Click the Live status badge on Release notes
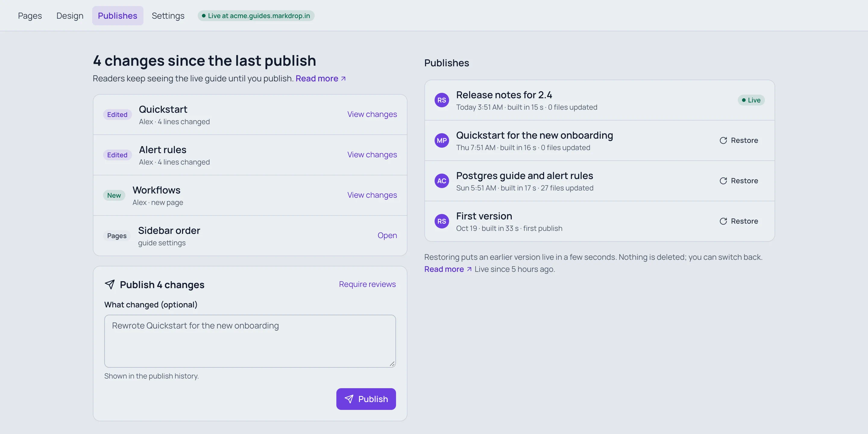Screen dimensions: 868x434 751,100
